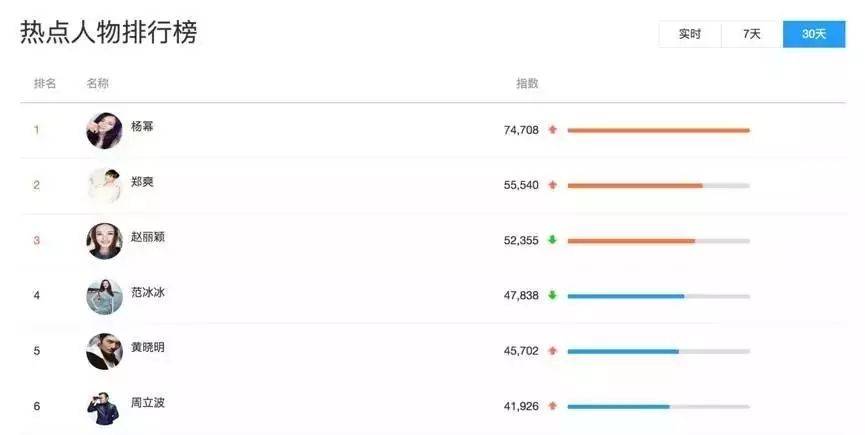865x435 pixels.
Task: Select the 30天 tab
Action: (x=814, y=34)
